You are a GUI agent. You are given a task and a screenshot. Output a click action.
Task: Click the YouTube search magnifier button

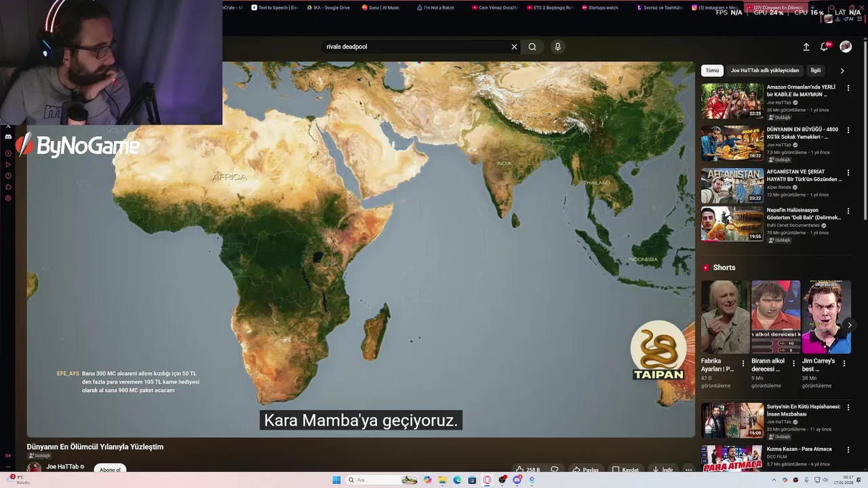point(532,47)
